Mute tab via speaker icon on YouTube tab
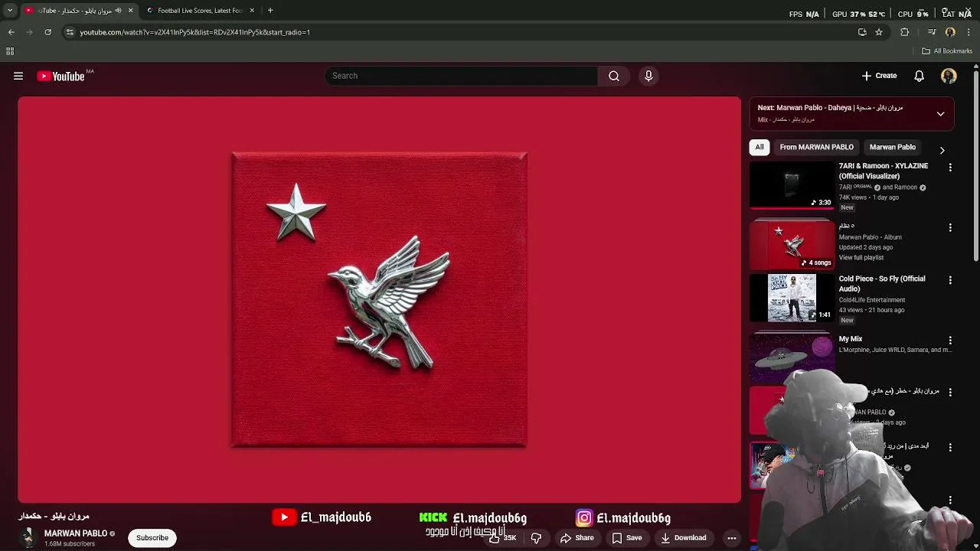The image size is (980, 551). (x=118, y=11)
